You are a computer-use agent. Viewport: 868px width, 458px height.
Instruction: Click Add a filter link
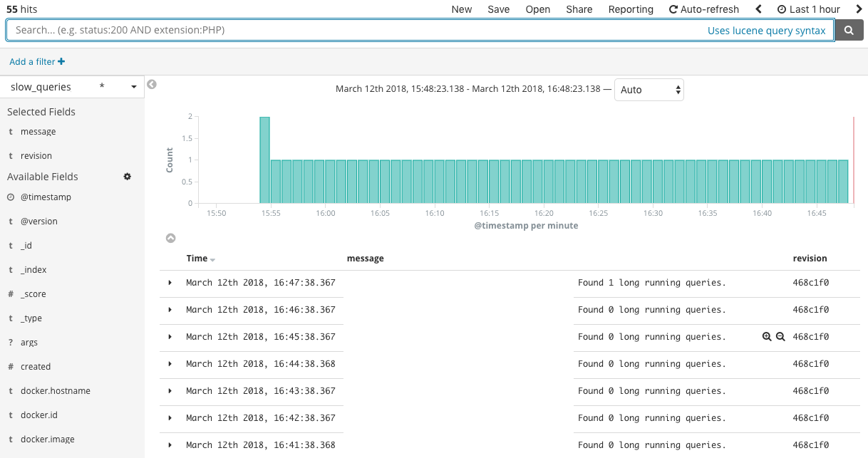37,62
